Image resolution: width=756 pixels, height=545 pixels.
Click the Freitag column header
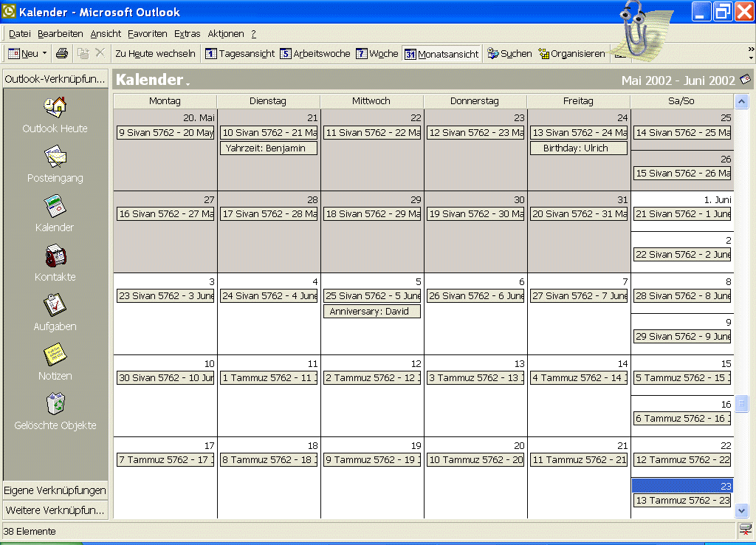[578, 101]
